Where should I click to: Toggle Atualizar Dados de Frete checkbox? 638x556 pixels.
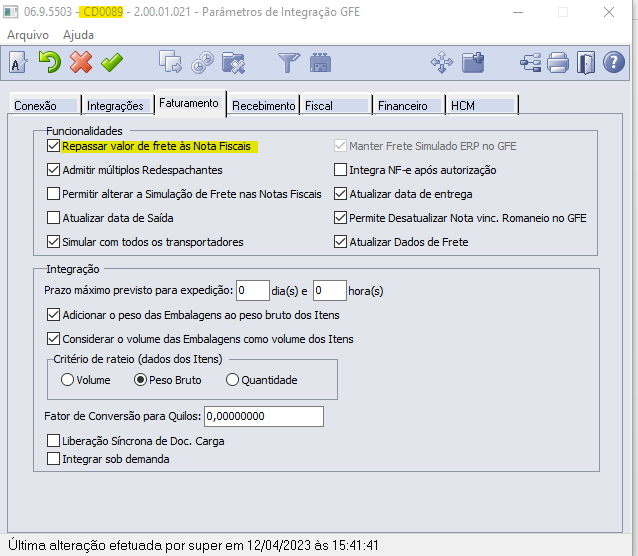[340, 242]
